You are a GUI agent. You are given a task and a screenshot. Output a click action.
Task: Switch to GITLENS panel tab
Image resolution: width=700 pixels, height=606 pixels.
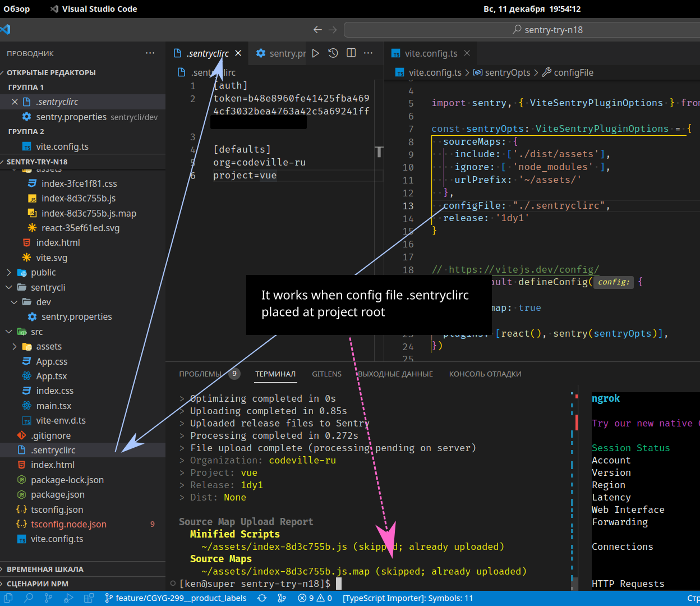326,374
